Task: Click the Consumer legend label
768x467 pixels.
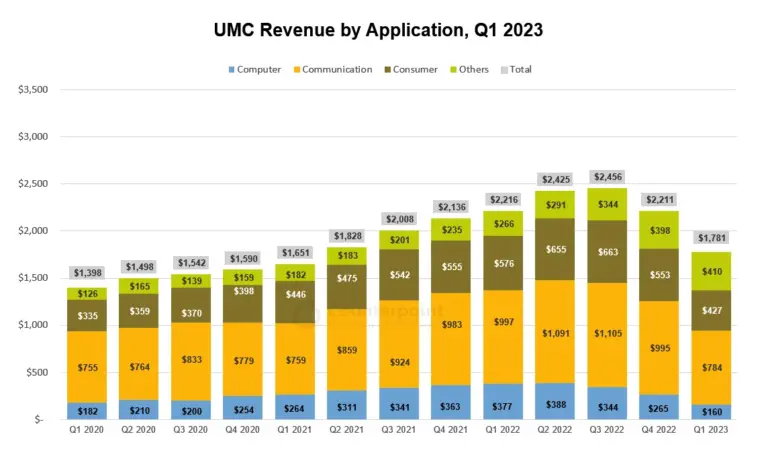Action: (415, 70)
